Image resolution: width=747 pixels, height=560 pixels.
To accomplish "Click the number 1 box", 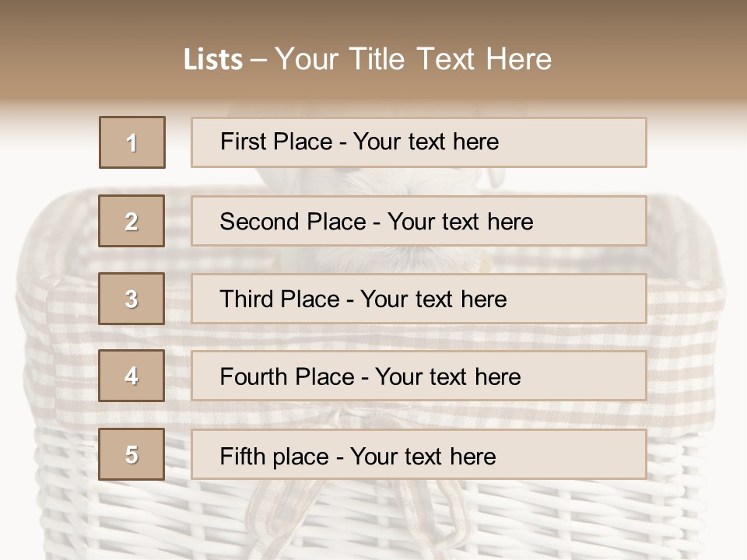I will 132,142.
